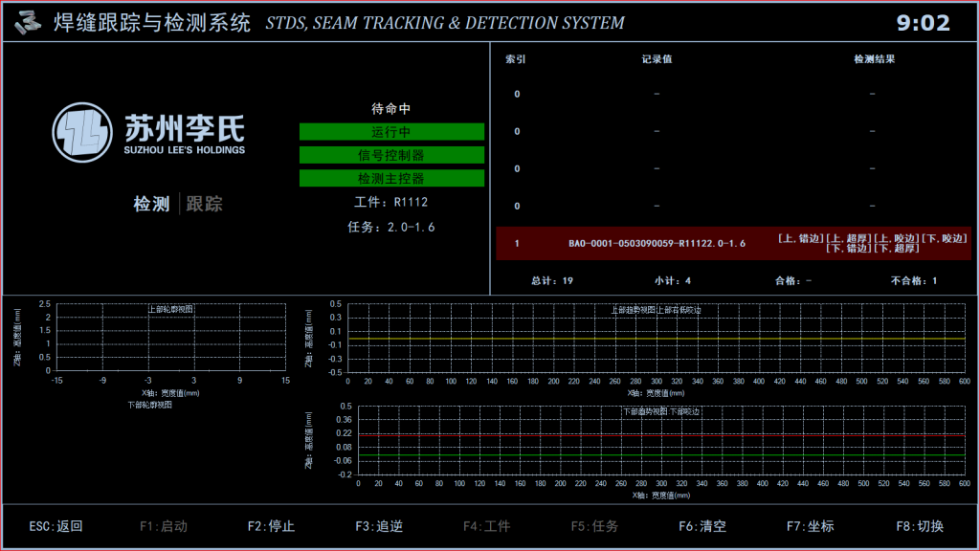Switch to the 检测 mode tab
980x551 pixels.
coord(151,204)
